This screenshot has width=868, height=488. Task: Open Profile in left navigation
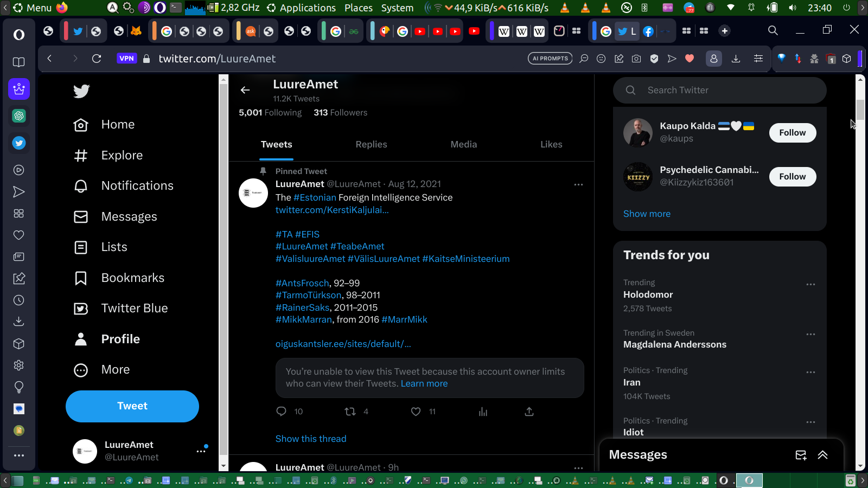(x=107, y=339)
